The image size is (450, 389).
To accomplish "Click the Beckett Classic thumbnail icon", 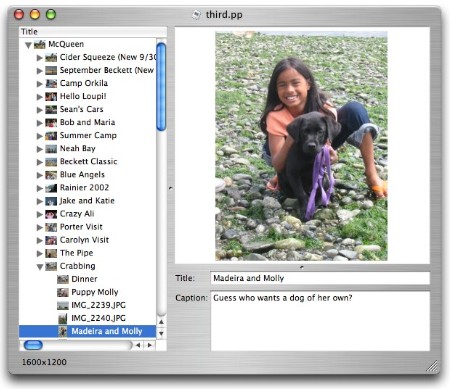I will click(51, 162).
